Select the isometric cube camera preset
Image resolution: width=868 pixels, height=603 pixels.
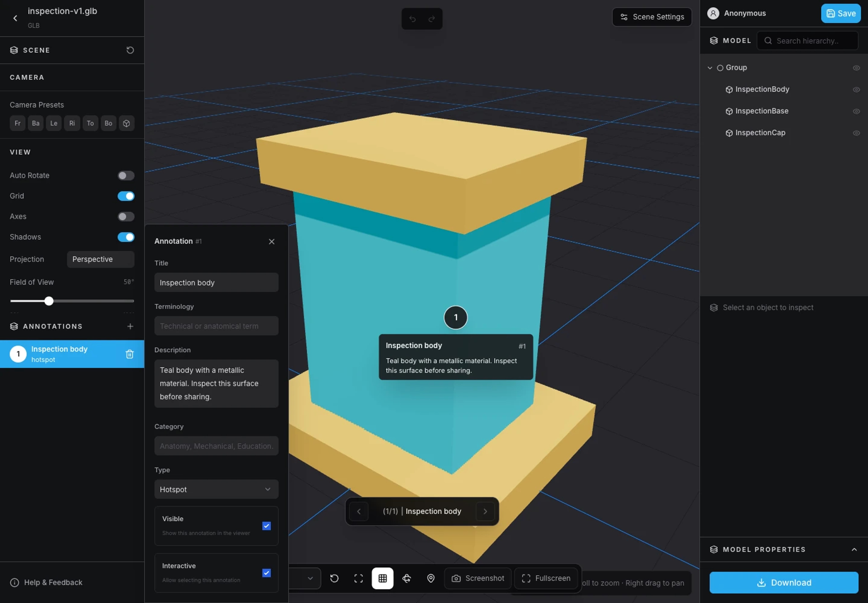(127, 123)
